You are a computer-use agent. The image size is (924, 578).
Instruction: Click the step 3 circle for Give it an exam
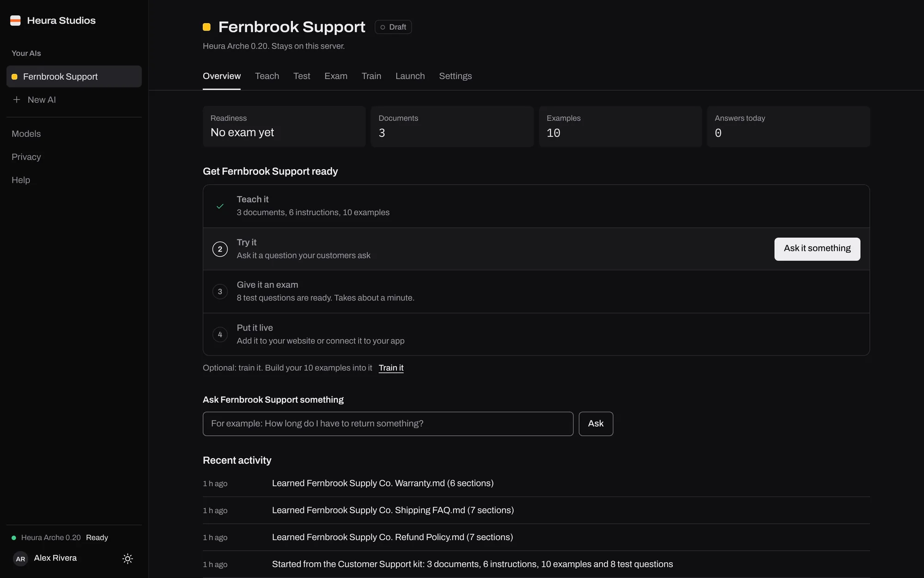click(x=220, y=292)
